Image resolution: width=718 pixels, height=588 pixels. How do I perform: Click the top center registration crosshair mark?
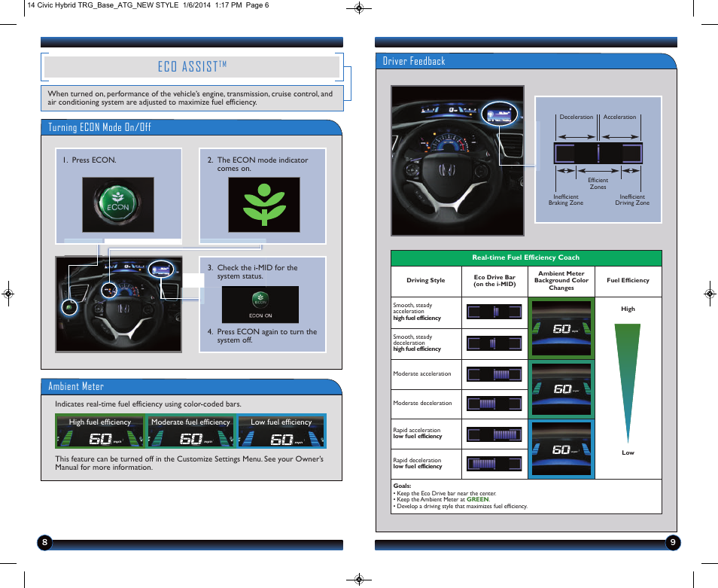pos(359,8)
